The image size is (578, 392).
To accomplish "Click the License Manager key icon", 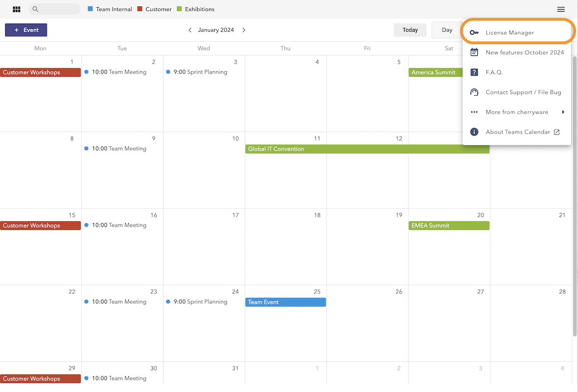I will click(474, 33).
